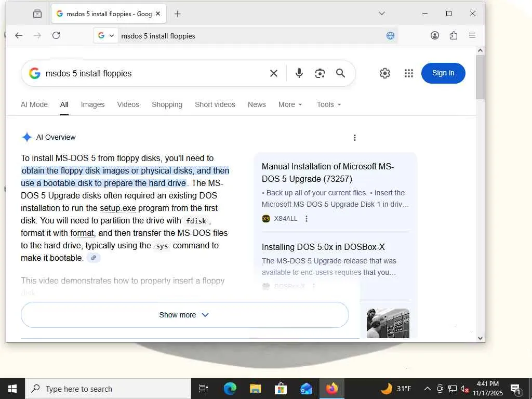Image resolution: width=532 pixels, height=399 pixels.
Task: Expand the Tools dropdown
Action: pyautogui.click(x=329, y=104)
